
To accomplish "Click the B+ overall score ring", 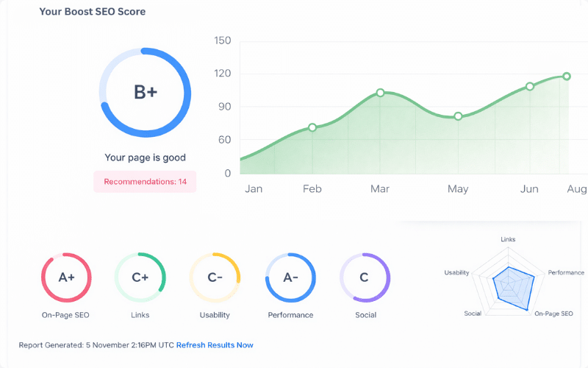I will tap(145, 92).
